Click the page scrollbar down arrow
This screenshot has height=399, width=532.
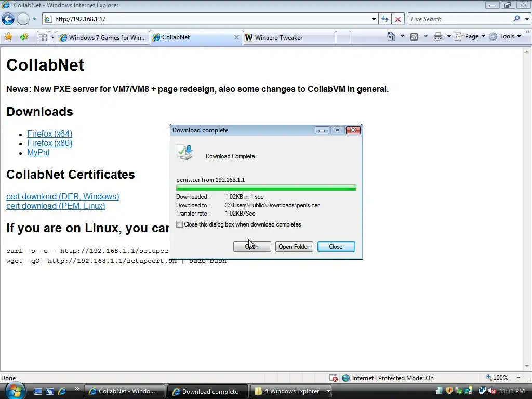pos(527,366)
